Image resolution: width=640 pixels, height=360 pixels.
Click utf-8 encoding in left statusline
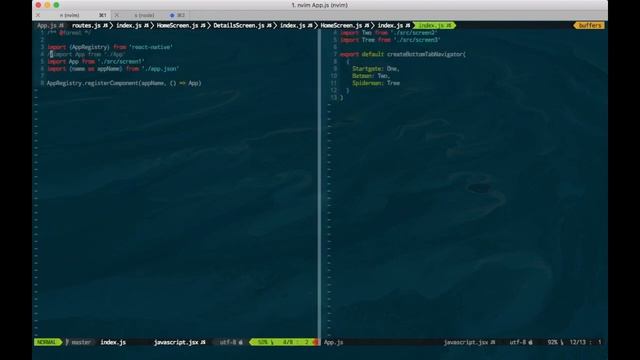[x=228, y=342]
